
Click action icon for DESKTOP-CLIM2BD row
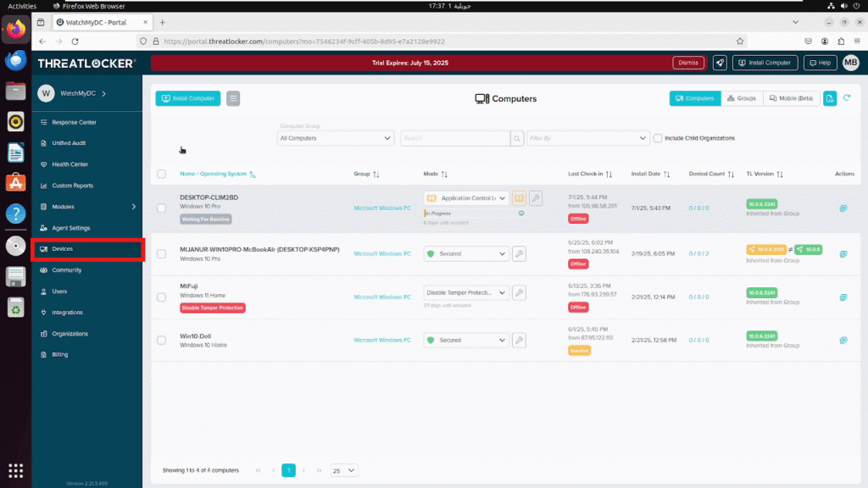click(x=843, y=208)
